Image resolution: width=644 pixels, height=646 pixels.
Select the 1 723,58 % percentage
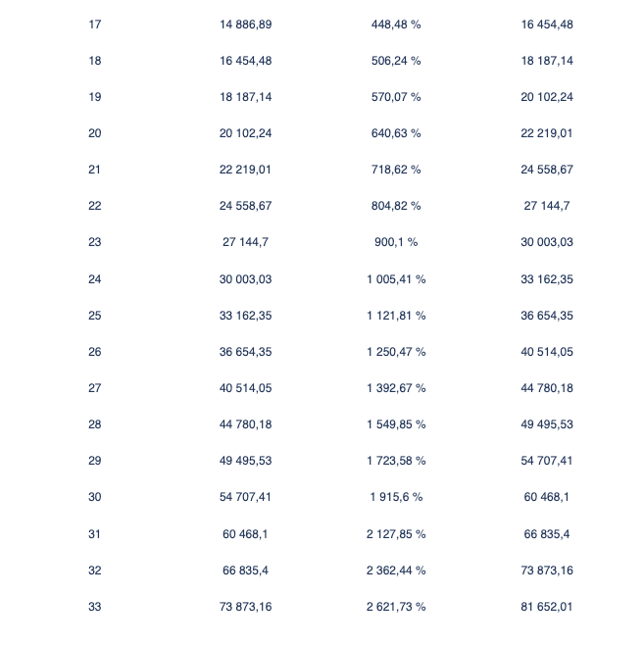click(396, 460)
